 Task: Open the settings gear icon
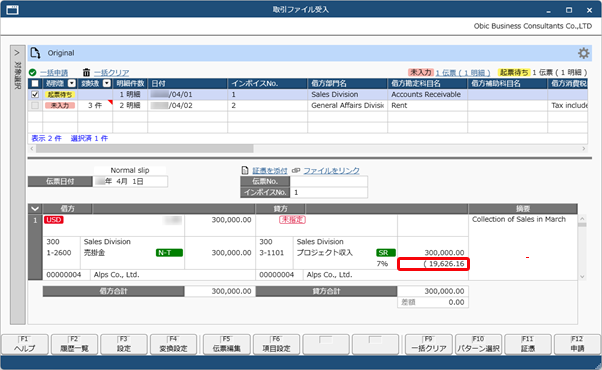pyautogui.click(x=583, y=53)
